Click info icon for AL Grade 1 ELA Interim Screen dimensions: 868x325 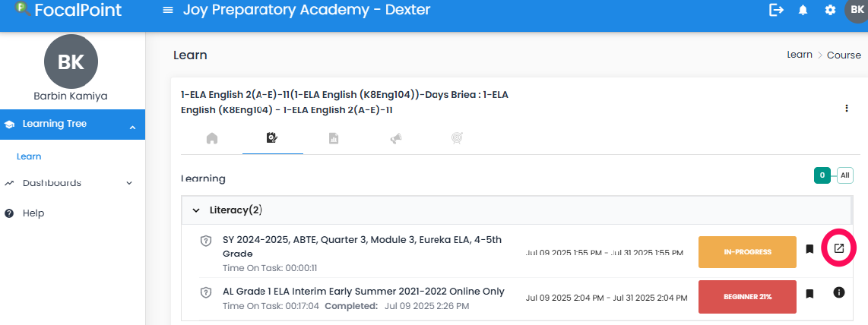[x=838, y=292]
